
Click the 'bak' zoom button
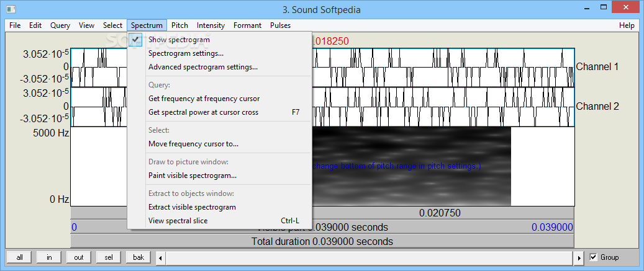click(x=138, y=257)
